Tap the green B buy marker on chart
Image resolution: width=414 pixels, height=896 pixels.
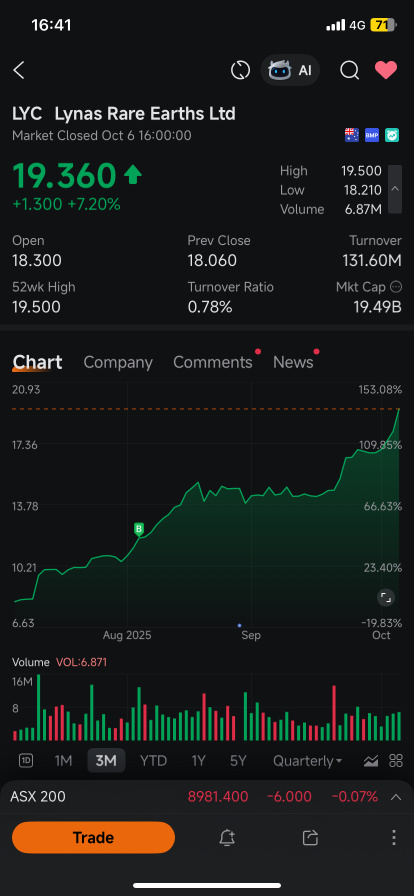tap(139, 529)
